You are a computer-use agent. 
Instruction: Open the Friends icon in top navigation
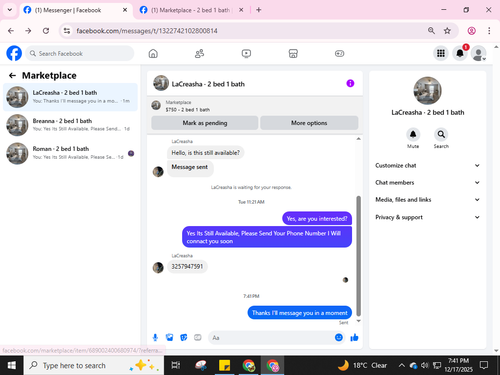199,53
